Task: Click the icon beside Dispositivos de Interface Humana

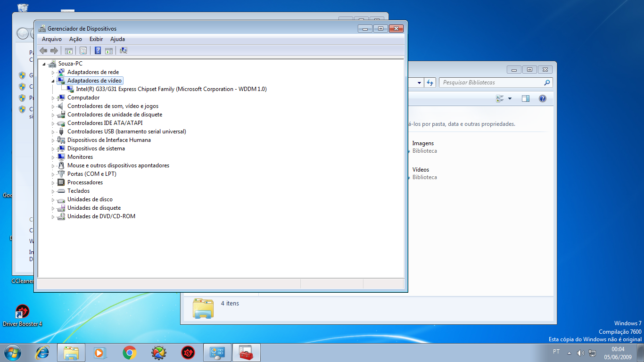Action: (61, 140)
